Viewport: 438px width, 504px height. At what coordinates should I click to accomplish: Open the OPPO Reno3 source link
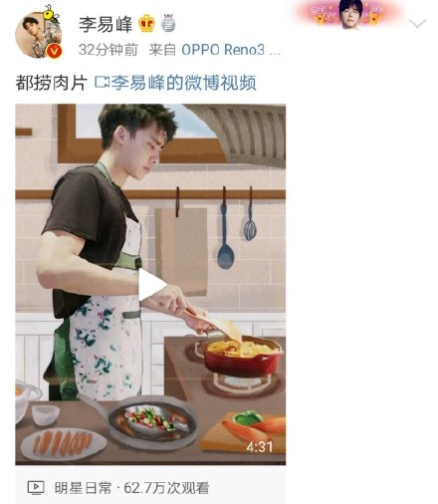[x=231, y=50]
